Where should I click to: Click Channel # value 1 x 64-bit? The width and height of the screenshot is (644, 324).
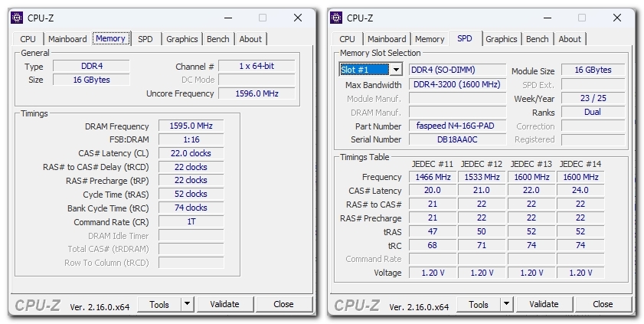(x=257, y=66)
